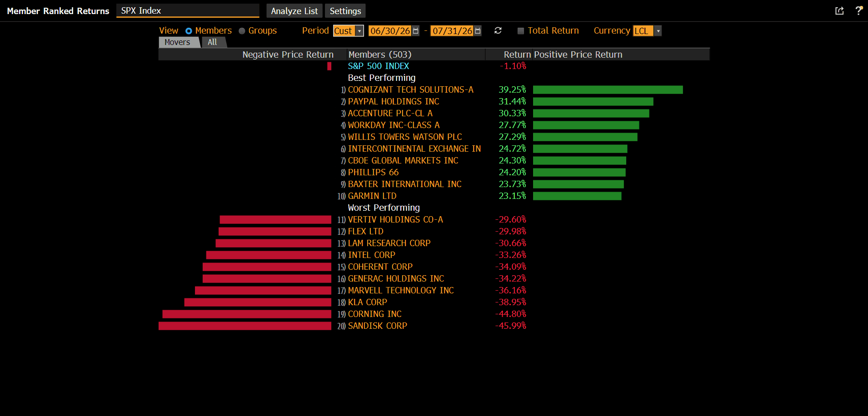Viewport: 868px width, 416px height.
Task: Enable the Total Return checkbox
Action: pyautogui.click(x=521, y=31)
